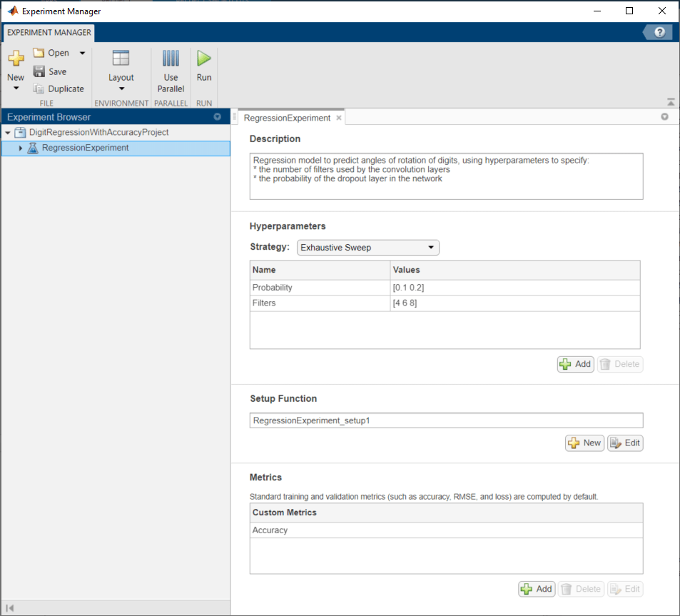Viewport: 680px width, 616px height.
Task: Collapse the Experiment Browser panel with bottom arrow
Action: click(x=10, y=608)
